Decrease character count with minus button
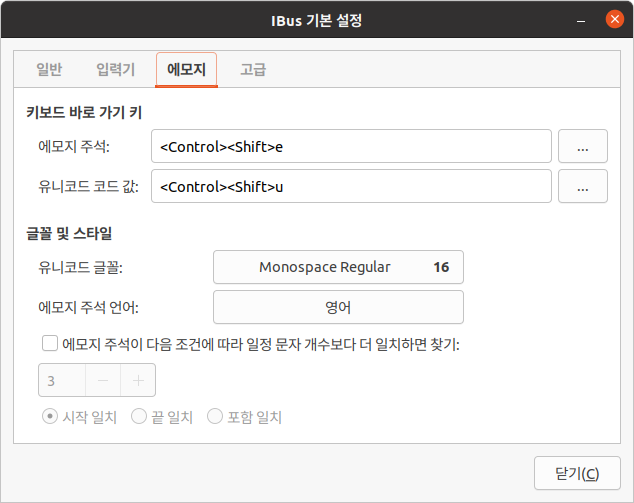The image size is (634, 503). tap(103, 380)
